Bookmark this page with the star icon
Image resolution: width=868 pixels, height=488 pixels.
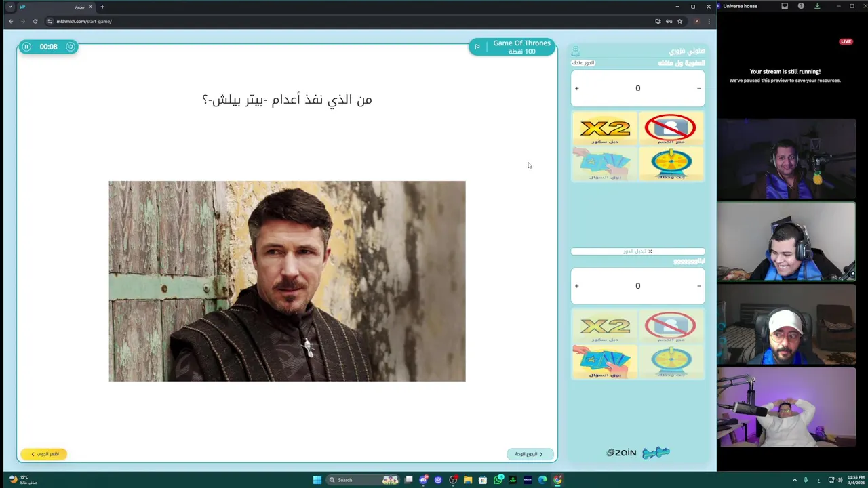coord(679,21)
